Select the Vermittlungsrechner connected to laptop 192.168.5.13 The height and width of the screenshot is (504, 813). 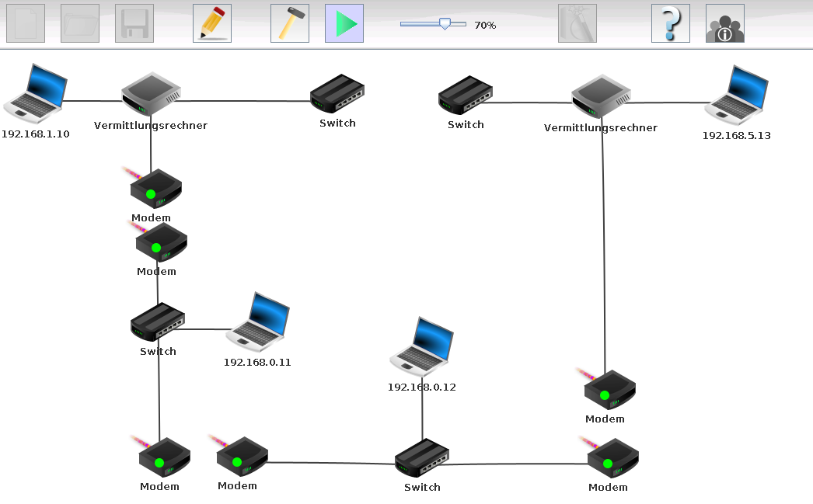601,96
